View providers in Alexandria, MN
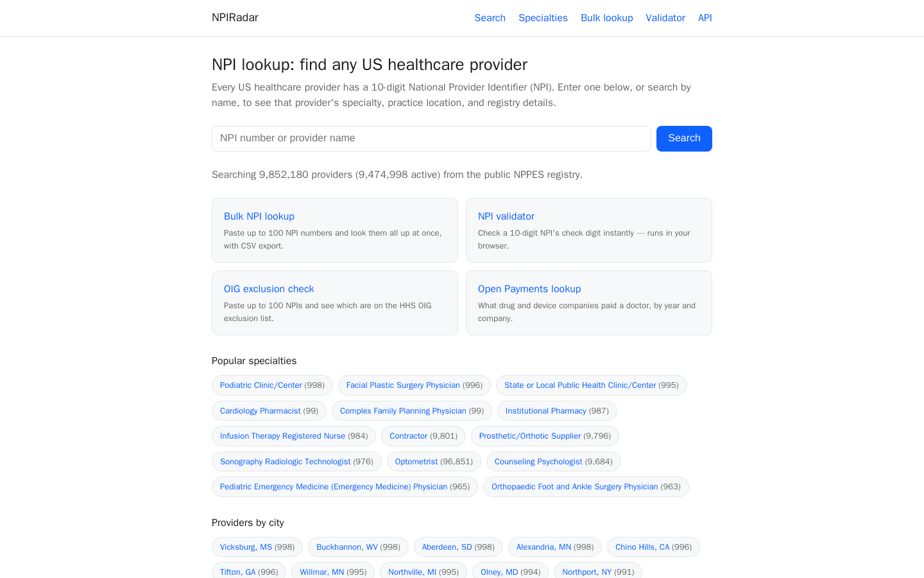924x578 pixels. point(555,547)
